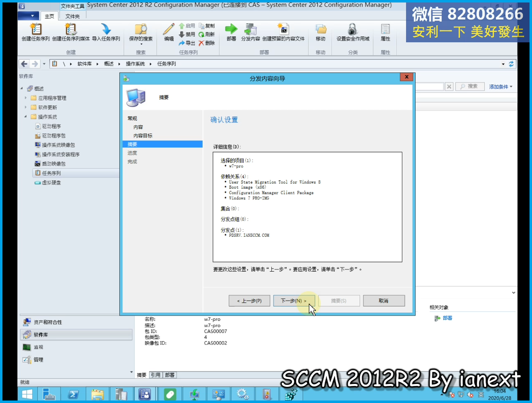
Task: Click the back navigation arrow
Action: [24, 64]
